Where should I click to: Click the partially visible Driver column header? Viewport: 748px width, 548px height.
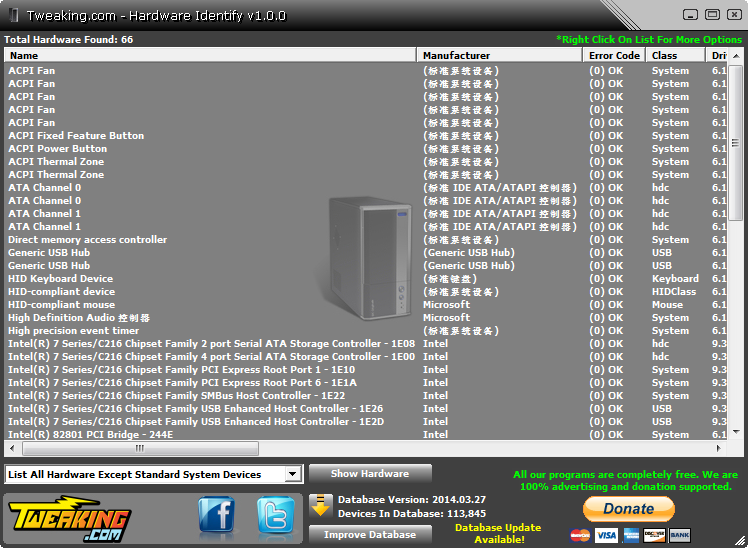(717, 55)
